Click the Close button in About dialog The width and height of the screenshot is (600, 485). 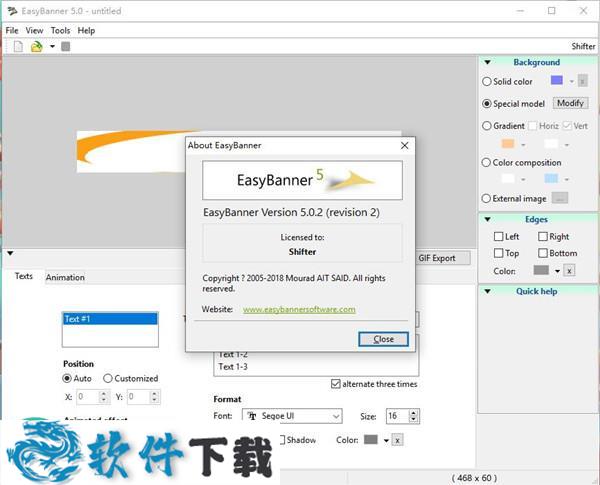click(x=383, y=339)
